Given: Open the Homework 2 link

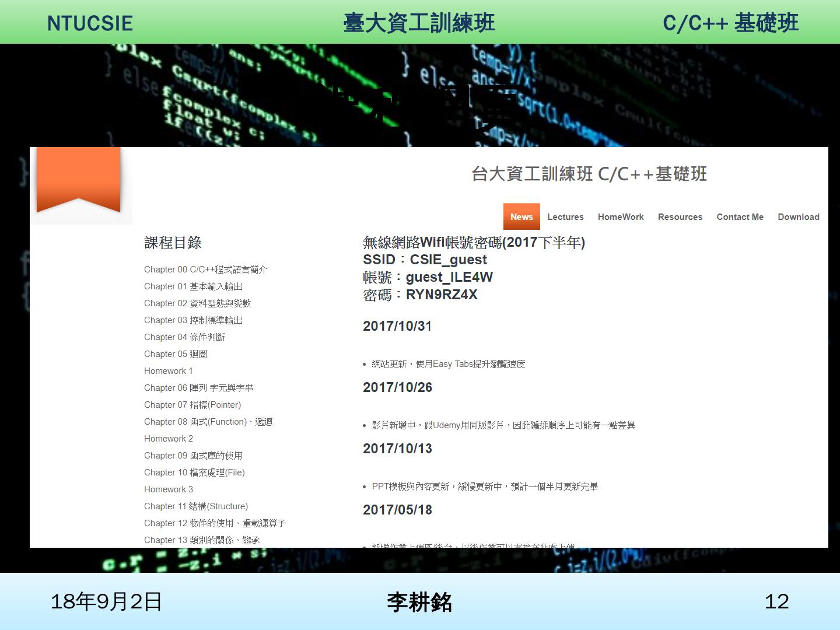Looking at the screenshot, I should pos(168,439).
